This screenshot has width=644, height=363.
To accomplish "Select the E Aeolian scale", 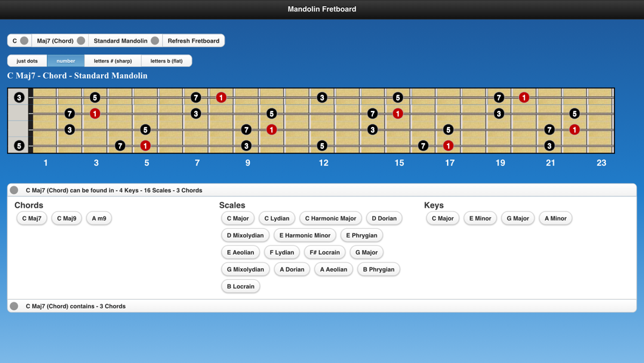I will (240, 252).
